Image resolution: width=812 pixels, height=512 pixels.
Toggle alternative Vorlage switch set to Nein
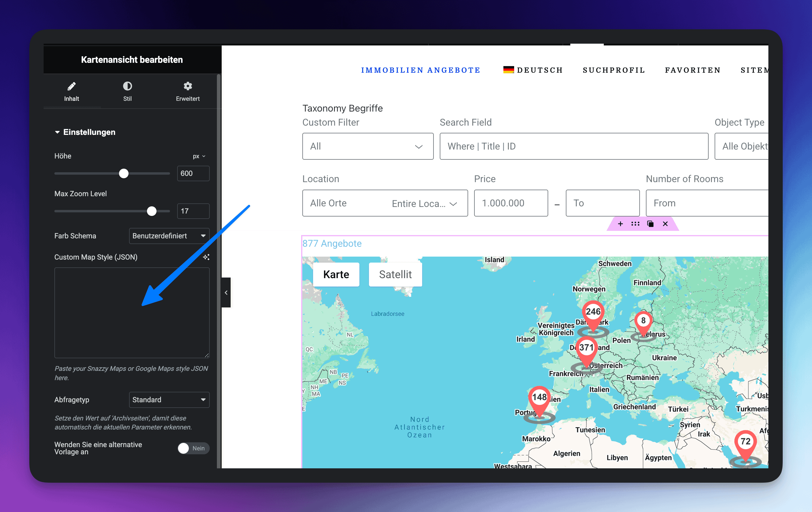(x=193, y=448)
